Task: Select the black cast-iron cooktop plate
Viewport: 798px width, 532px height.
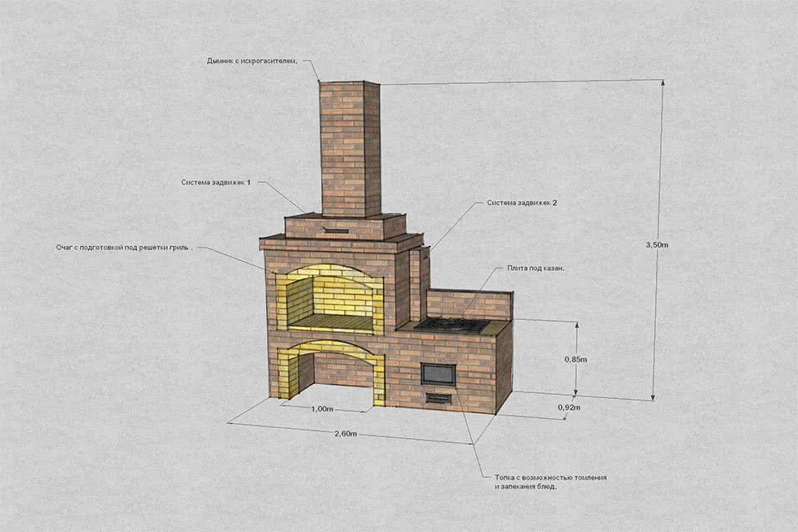Action: point(455,324)
